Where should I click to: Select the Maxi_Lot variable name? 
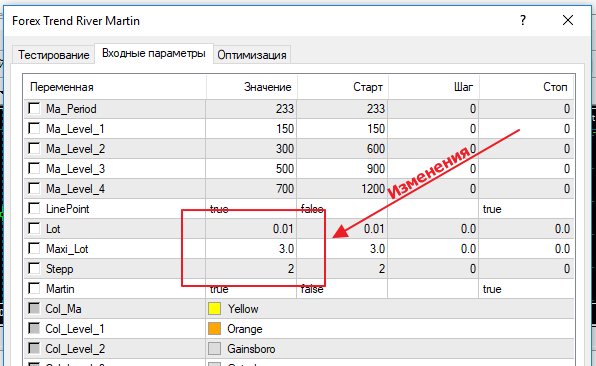[67, 249]
